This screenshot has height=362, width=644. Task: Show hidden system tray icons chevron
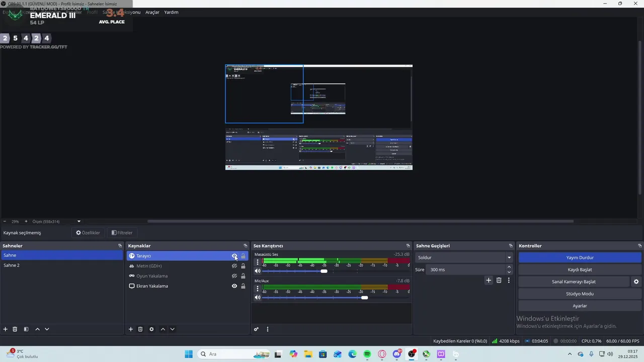click(570, 354)
